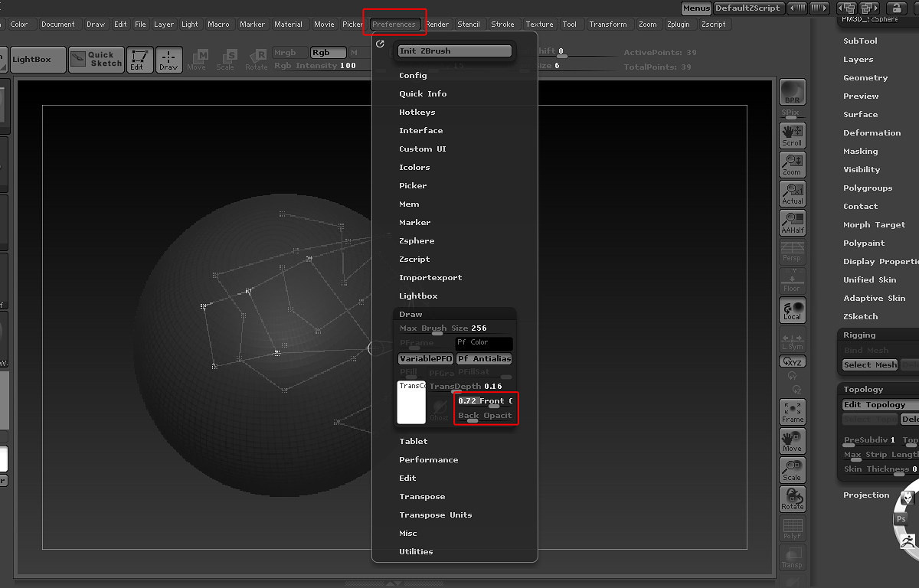Select the Scroll canvas icon
Viewport: 919px width, 588px height.
792,136
